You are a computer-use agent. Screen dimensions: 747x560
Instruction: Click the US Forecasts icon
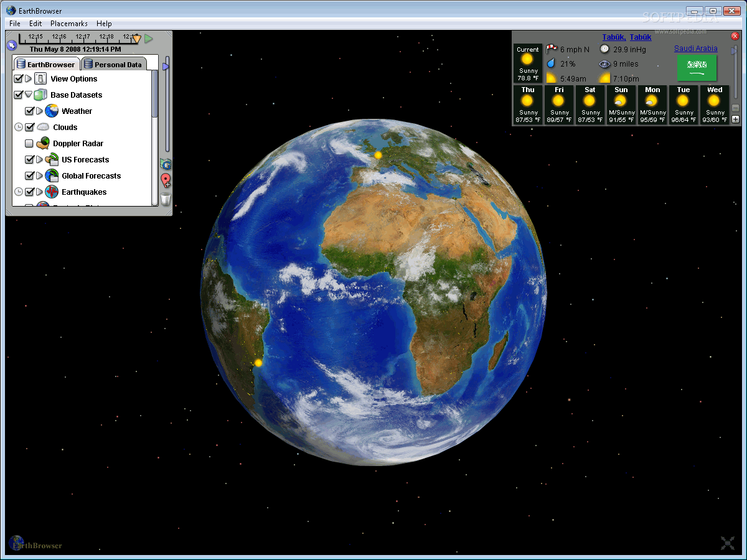tap(52, 160)
